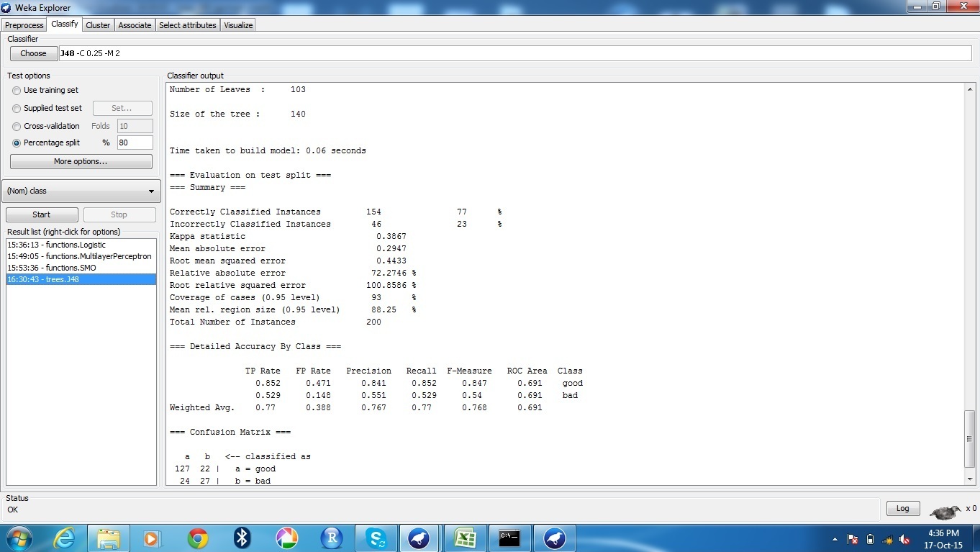Launch R from the taskbar
The image size is (980, 552).
(x=332, y=537)
